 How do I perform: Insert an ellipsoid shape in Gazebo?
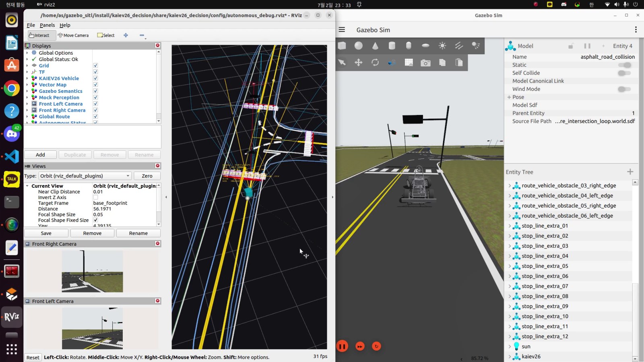[x=425, y=46]
